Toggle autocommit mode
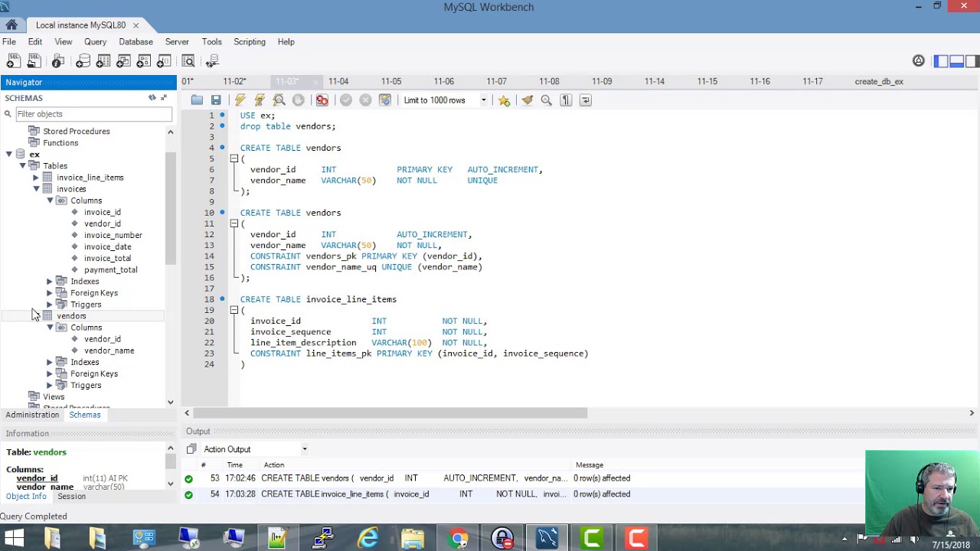Screen dimensions: 980x551 385,100
